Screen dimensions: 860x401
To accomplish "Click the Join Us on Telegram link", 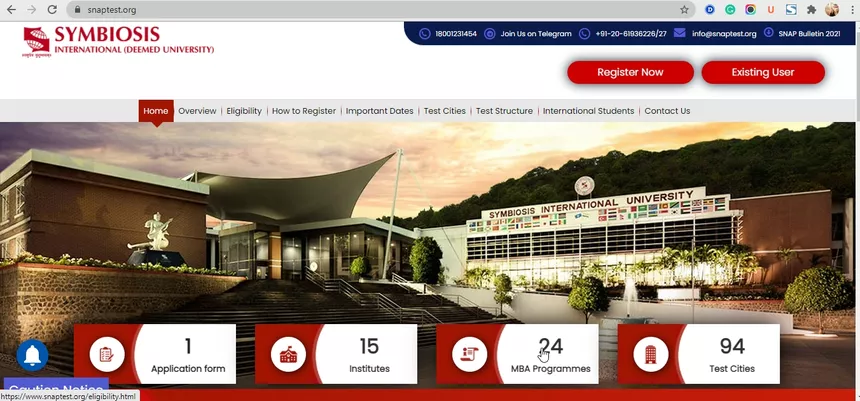I will click(x=536, y=33).
